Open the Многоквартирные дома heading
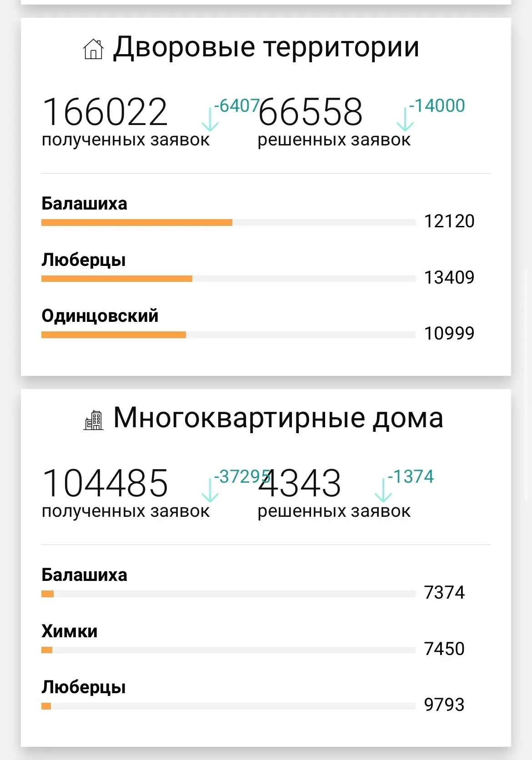This screenshot has height=760, width=532. click(x=278, y=418)
